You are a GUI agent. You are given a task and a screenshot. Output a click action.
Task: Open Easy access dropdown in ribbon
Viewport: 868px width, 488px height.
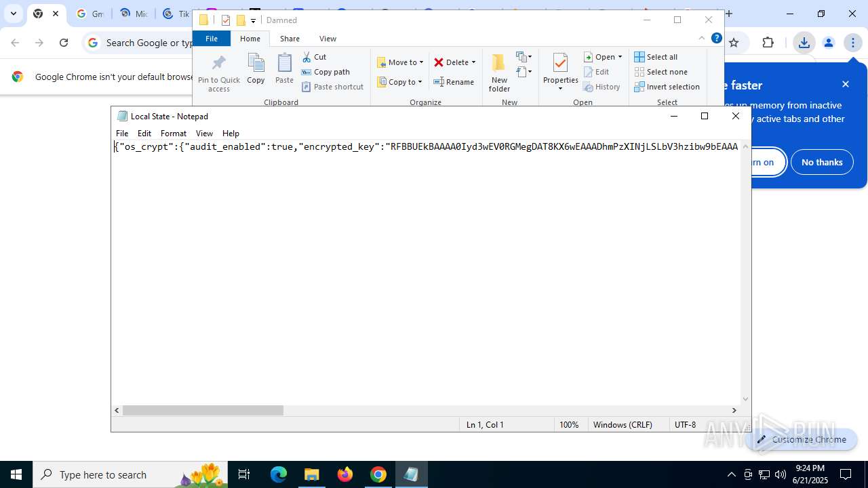[524, 71]
